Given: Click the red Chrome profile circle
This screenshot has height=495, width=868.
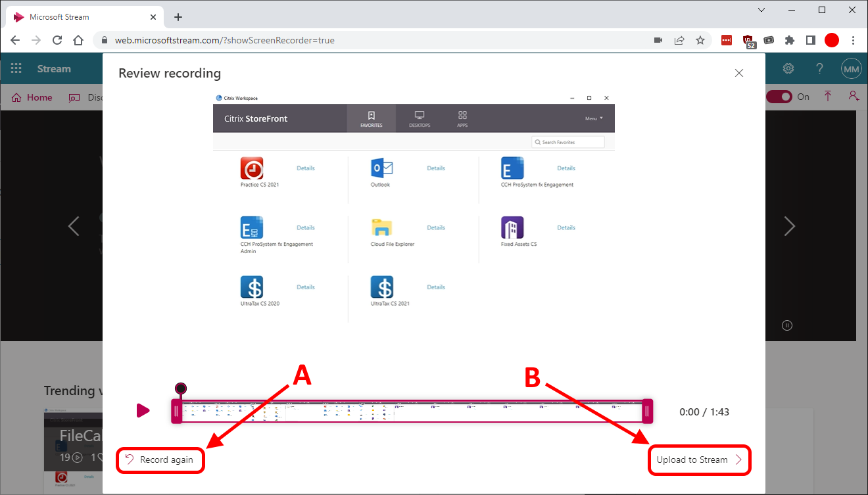Looking at the screenshot, I should (832, 40).
